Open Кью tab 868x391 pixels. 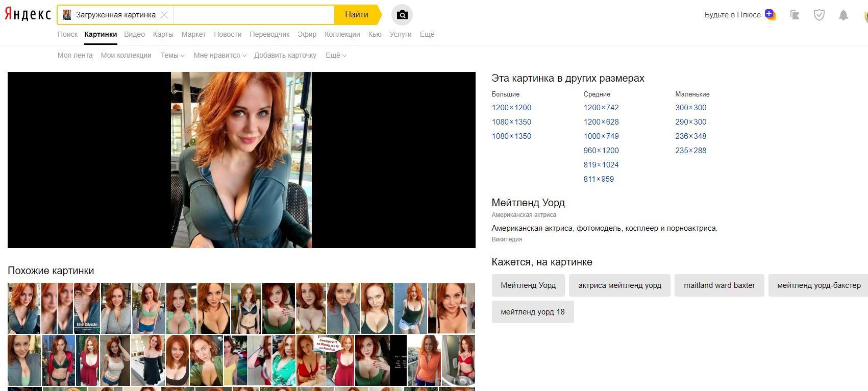click(x=375, y=34)
